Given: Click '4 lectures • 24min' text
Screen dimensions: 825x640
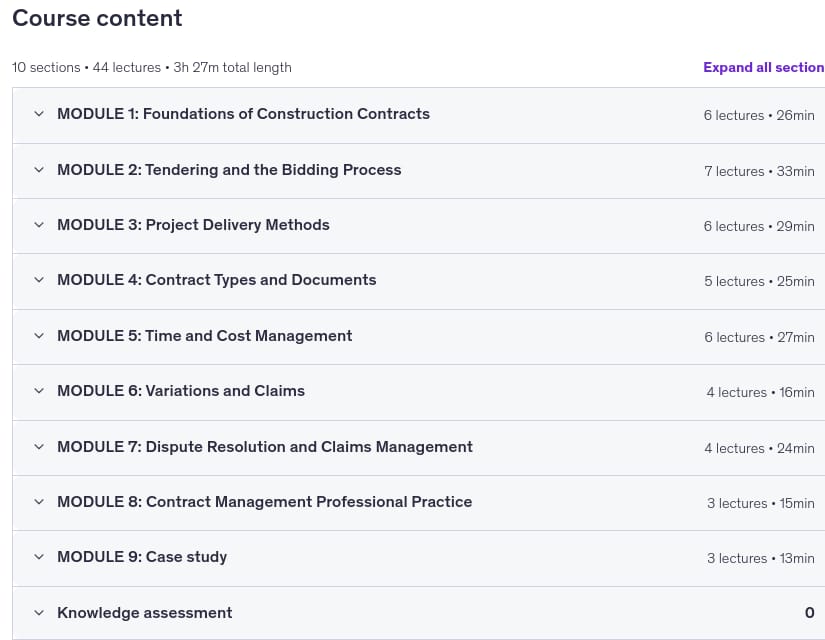Looking at the screenshot, I should coord(759,448).
